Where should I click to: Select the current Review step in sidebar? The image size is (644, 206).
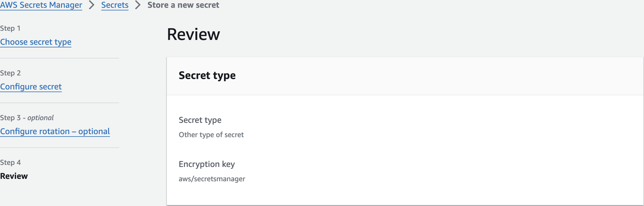tap(14, 176)
